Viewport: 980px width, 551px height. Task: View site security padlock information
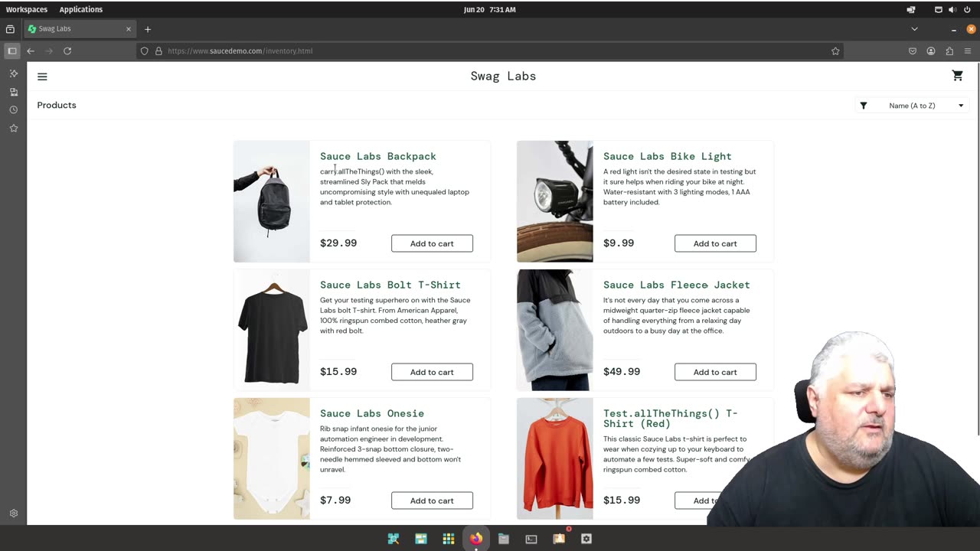tap(158, 51)
